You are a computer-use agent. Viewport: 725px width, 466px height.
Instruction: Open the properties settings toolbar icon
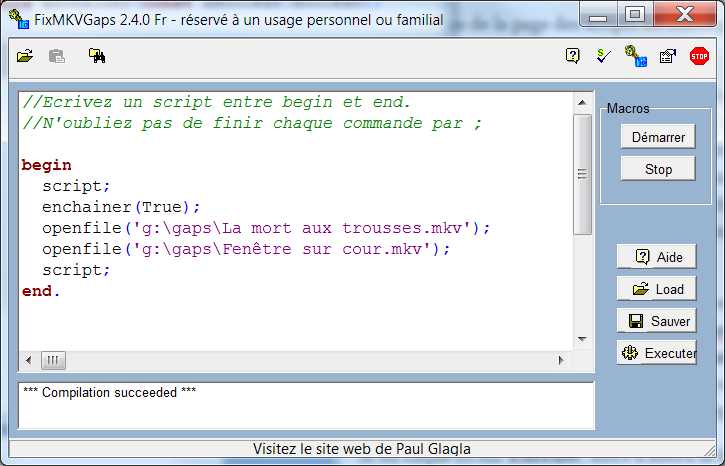click(667, 56)
